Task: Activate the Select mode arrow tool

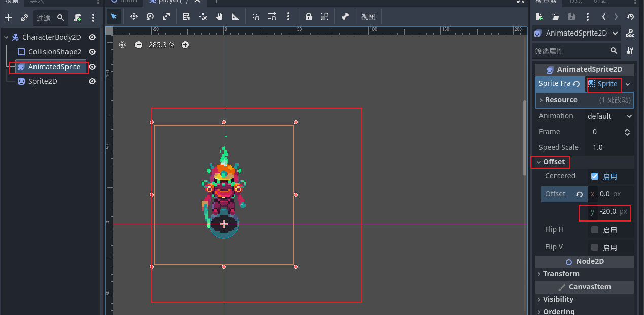Action: (x=114, y=16)
